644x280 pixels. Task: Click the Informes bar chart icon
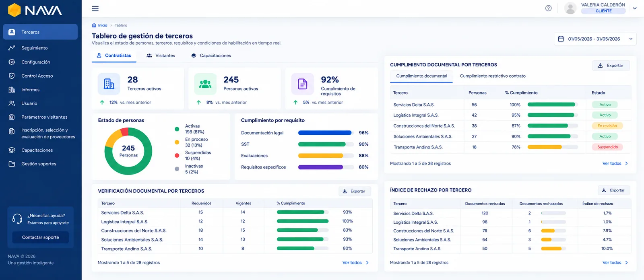12,90
